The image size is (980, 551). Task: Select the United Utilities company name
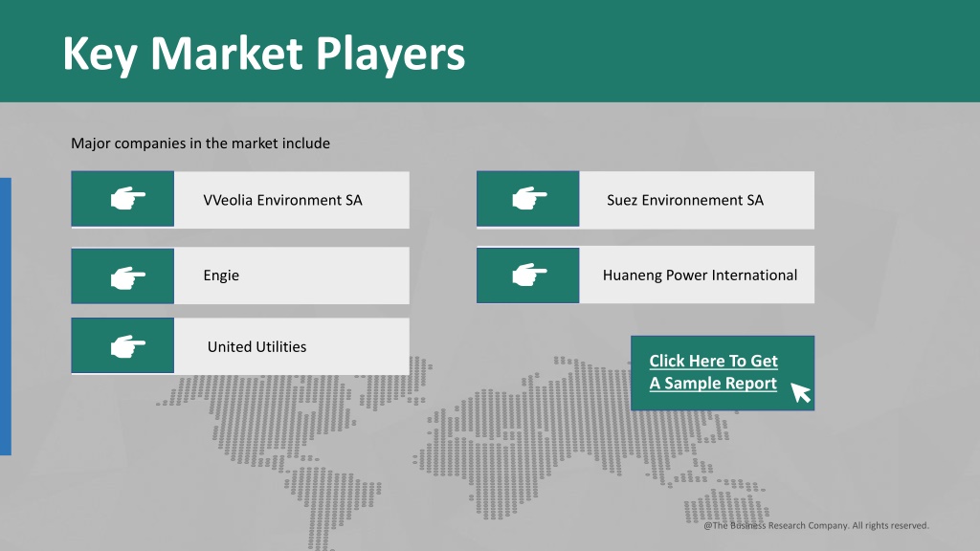pos(256,346)
